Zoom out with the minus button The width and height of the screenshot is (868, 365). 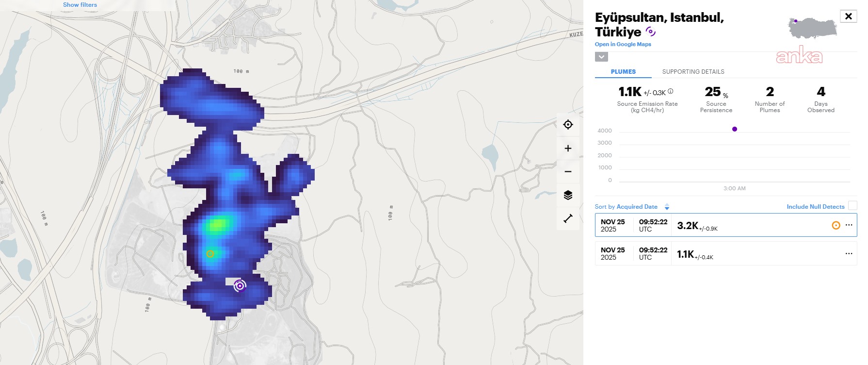(568, 172)
